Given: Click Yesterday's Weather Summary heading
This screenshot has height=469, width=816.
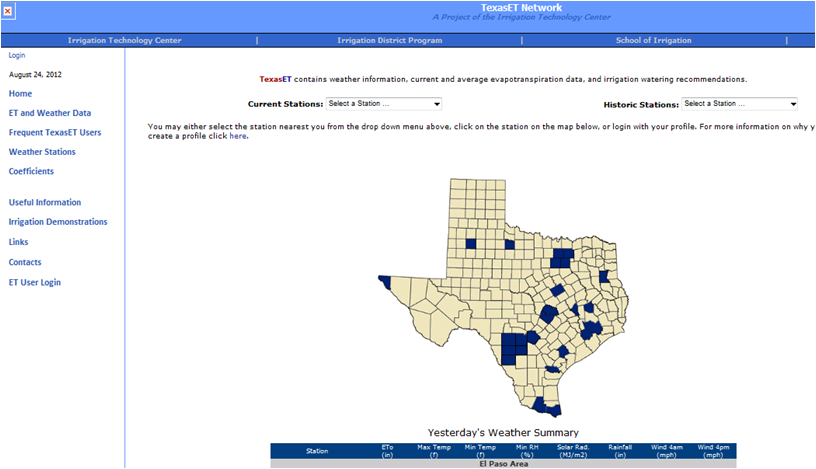Looking at the screenshot, I should (x=503, y=433).
